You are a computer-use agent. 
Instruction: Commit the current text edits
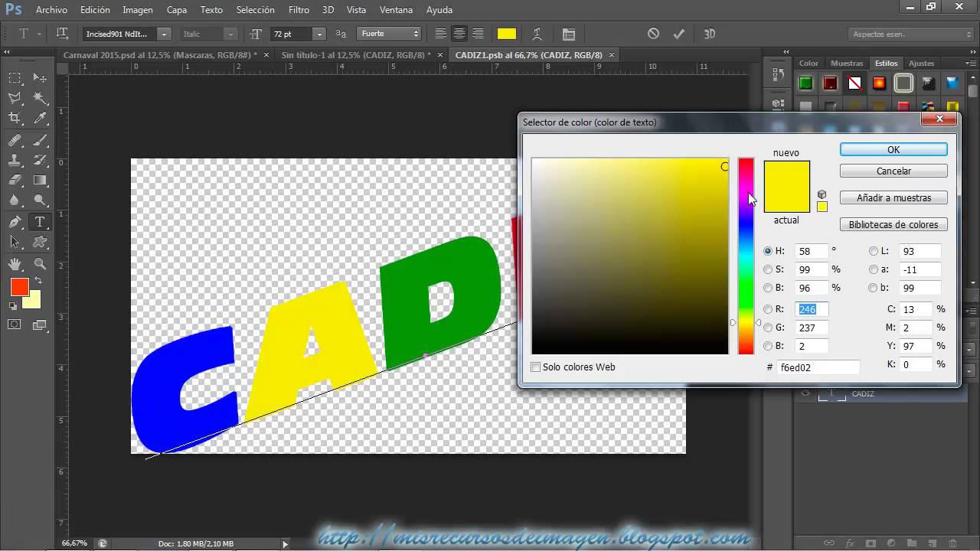[678, 34]
